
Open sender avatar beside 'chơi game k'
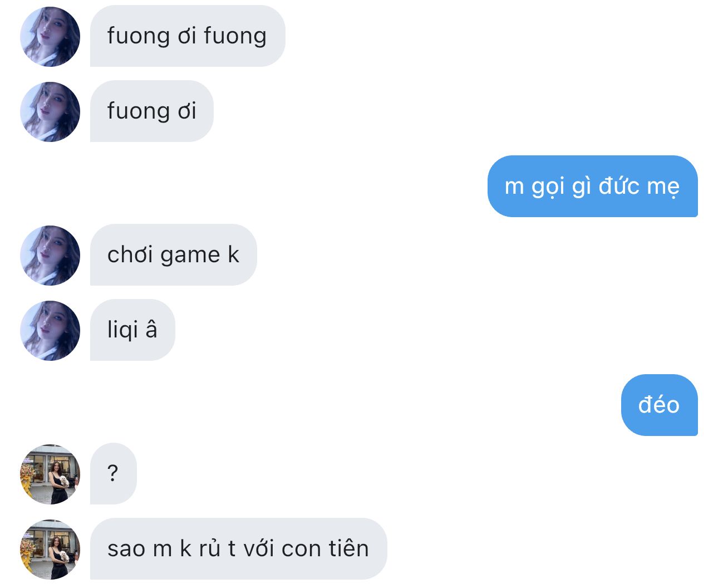pos(50,256)
